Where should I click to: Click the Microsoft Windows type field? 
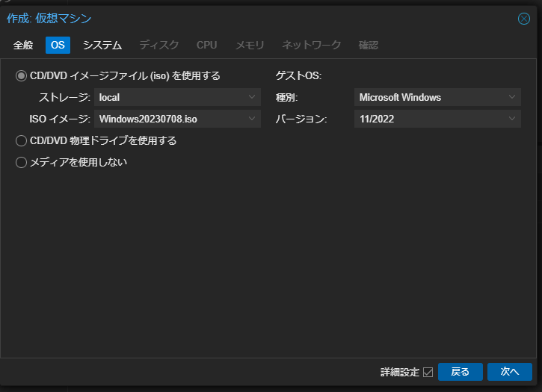[437, 97]
